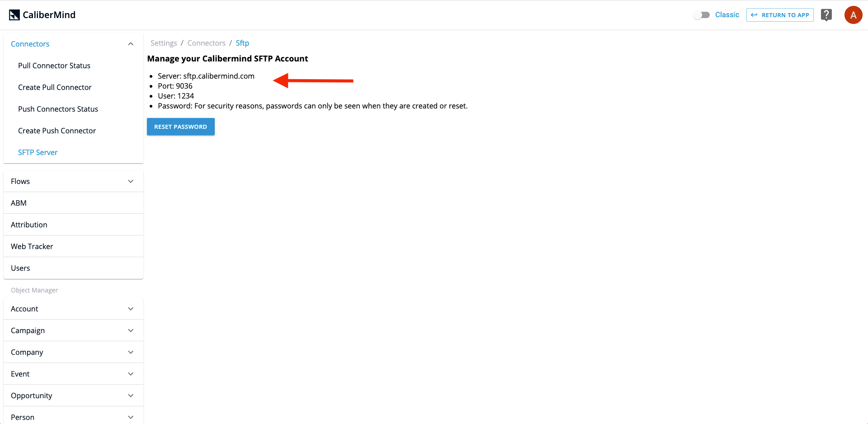Expand the Campaign object chevron
The height and width of the screenshot is (424, 868).
tap(131, 330)
